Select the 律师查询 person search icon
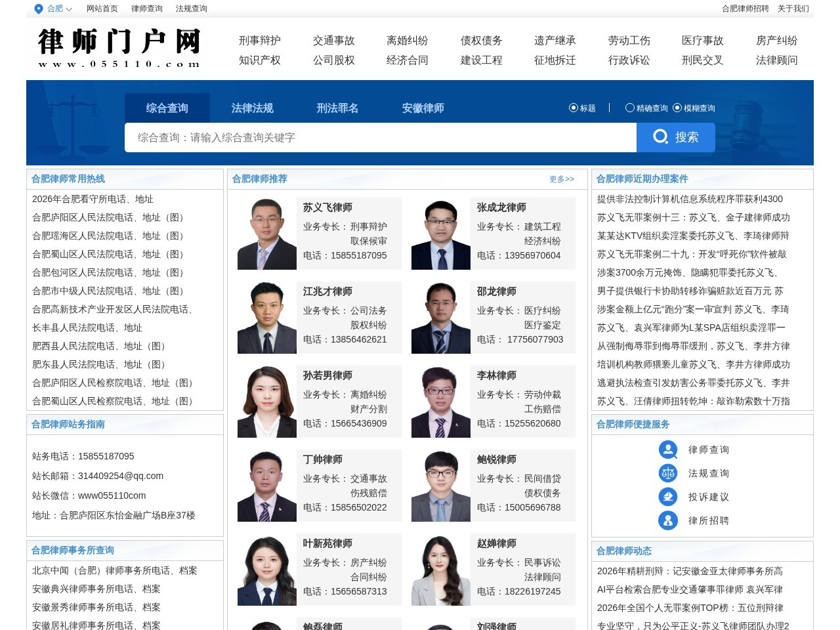The height and width of the screenshot is (630, 840). (x=668, y=450)
